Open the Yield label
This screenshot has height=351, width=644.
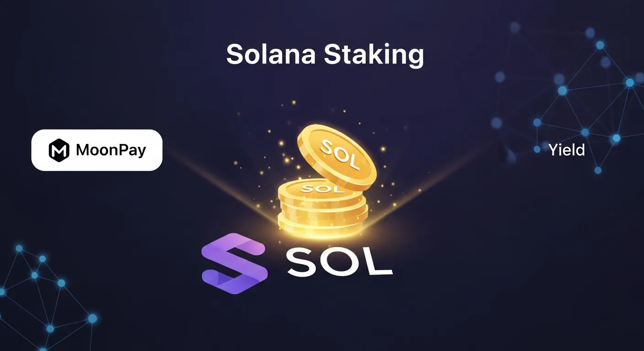(567, 149)
